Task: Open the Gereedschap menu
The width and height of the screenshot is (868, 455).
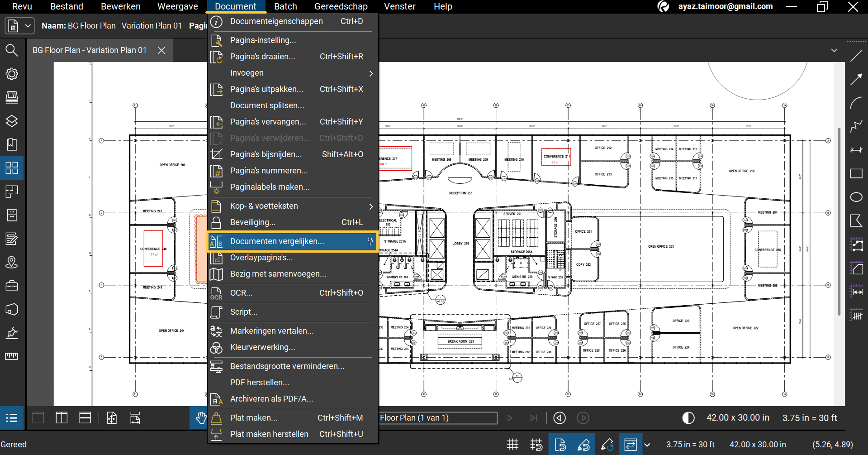Action: click(x=341, y=6)
